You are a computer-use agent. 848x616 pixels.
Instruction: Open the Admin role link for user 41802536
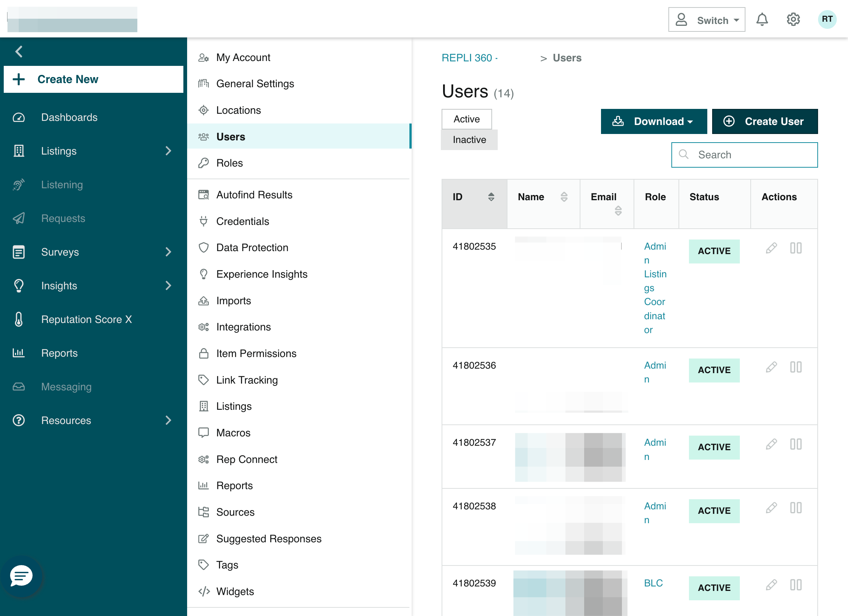[655, 372]
